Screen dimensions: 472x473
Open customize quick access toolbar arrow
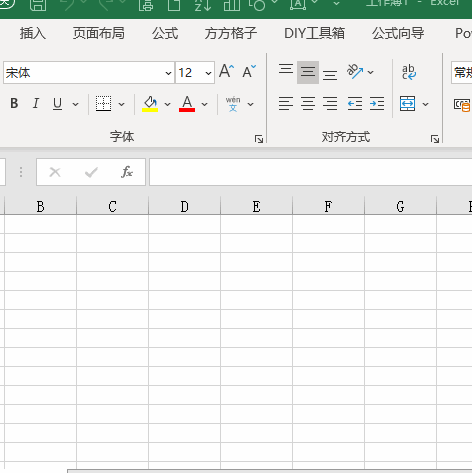tap(336, 4)
